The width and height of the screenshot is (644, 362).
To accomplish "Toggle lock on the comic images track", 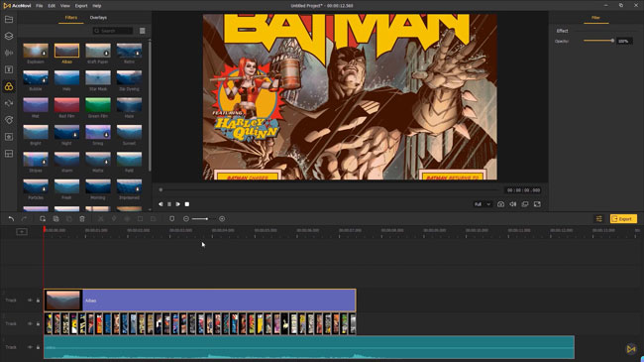I will 38,323.
